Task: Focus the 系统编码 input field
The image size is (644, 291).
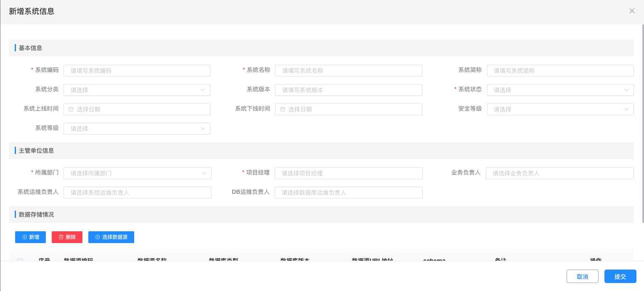Action: tap(137, 71)
